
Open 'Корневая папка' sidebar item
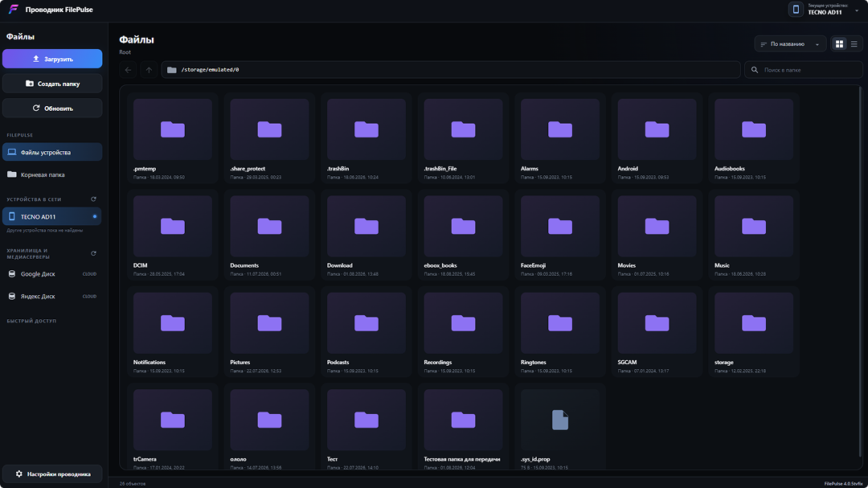point(52,174)
